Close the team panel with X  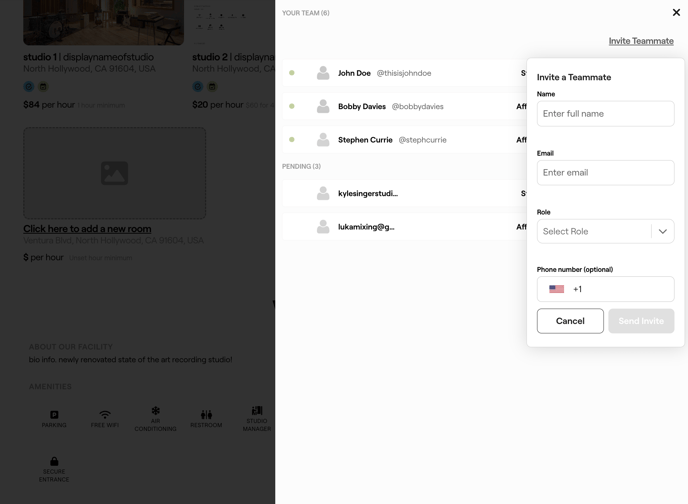[676, 13]
